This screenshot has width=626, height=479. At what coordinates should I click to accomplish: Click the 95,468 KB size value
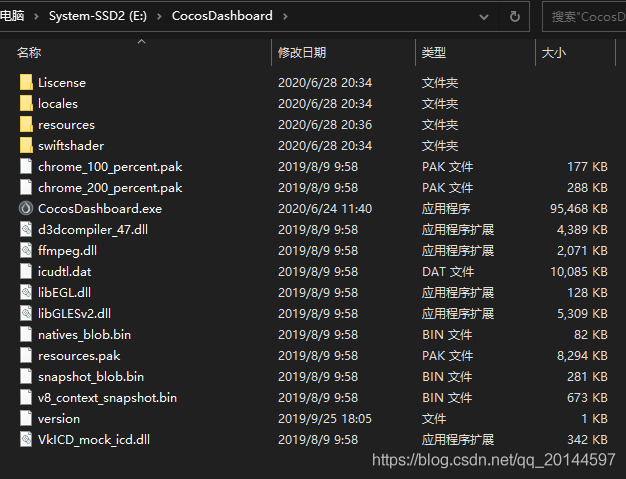click(x=578, y=209)
